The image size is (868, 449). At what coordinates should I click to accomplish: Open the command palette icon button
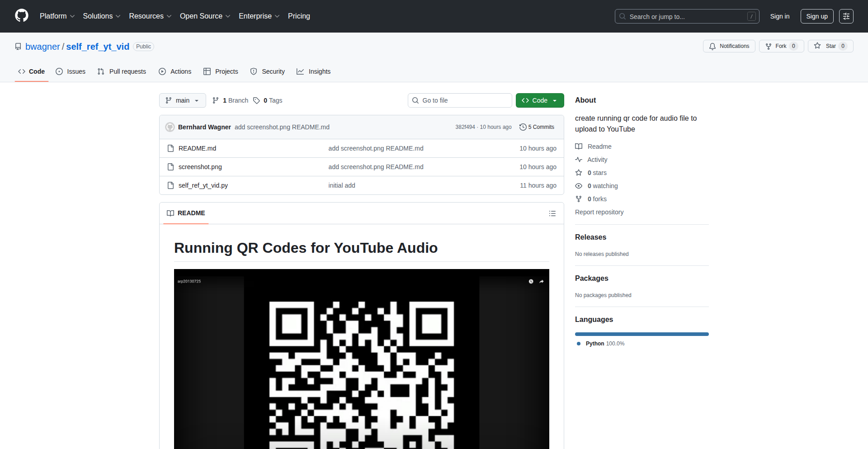tap(846, 16)
